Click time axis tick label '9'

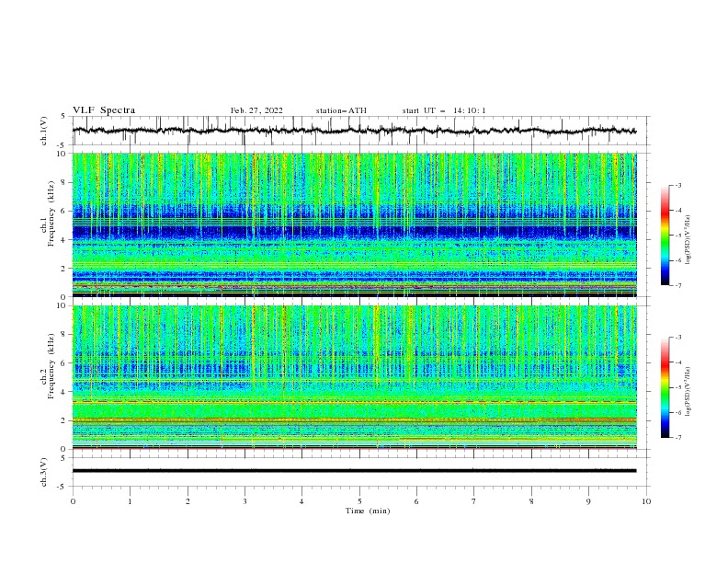point(588,501)
